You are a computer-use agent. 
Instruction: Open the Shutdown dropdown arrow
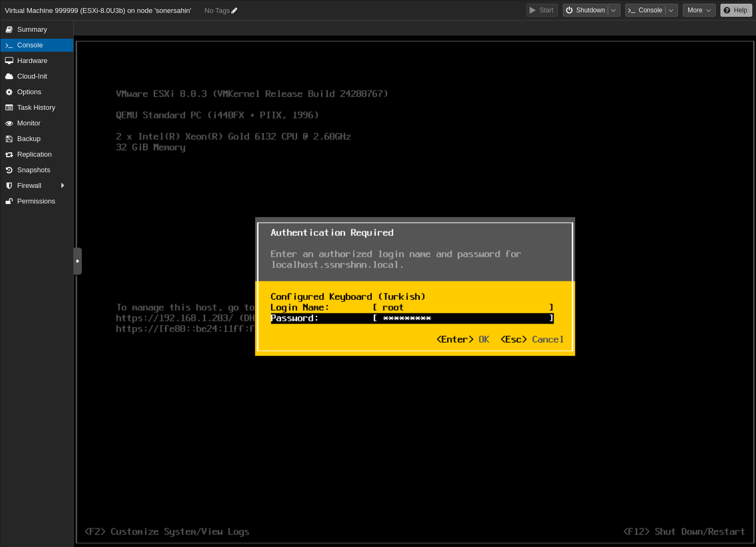(x=613, y=10)
